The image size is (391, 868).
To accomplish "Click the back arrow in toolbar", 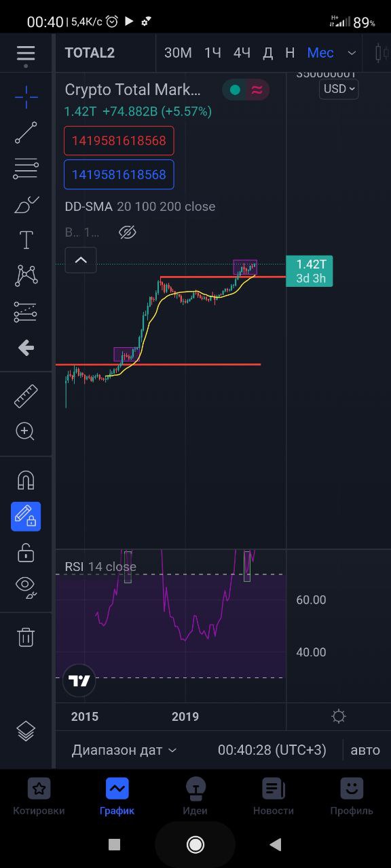I will 26,348.
